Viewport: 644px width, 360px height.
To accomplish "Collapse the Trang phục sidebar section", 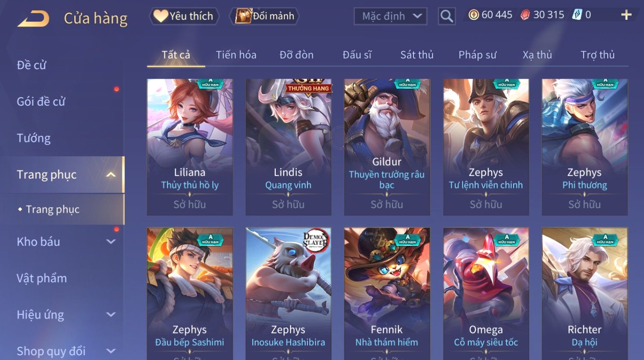I will [111, 174].
